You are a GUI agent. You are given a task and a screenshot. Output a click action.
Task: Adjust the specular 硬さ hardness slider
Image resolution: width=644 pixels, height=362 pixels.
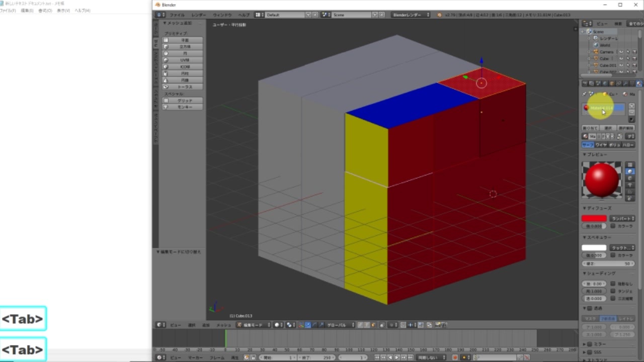pos(608,263)
